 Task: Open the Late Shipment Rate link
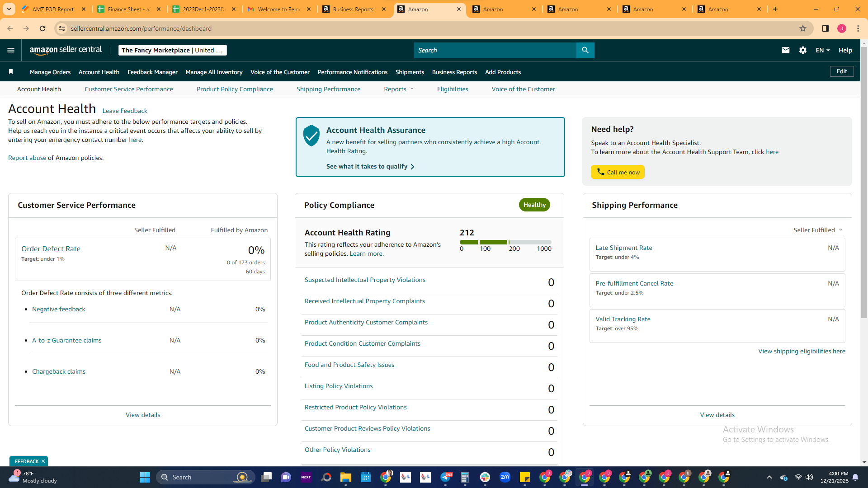coord(624,248)
